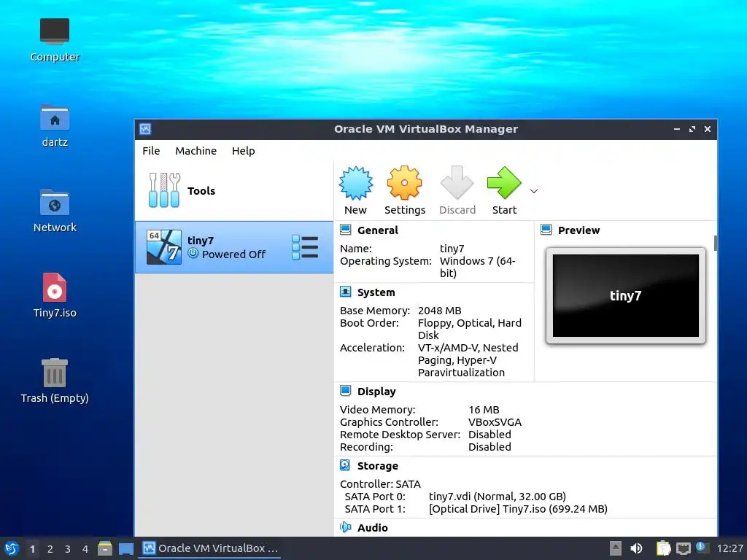Click the Storage section header link
This screenshot has height=560, width=747.
click(377, 466)
